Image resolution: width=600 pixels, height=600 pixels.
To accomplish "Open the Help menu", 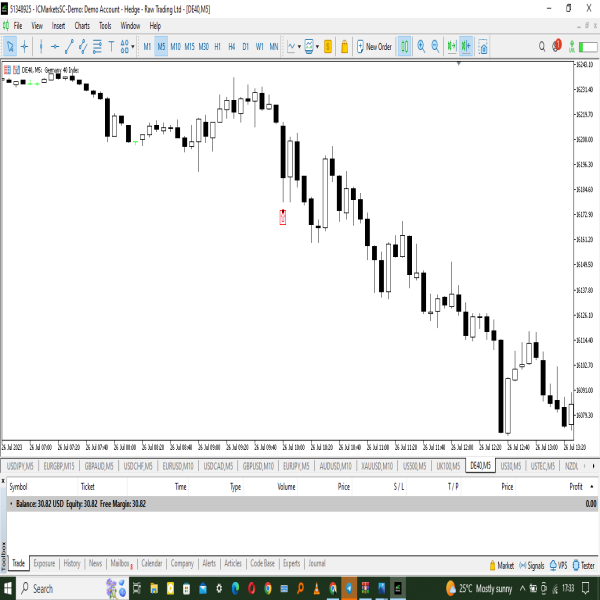I will pos(155,26).
